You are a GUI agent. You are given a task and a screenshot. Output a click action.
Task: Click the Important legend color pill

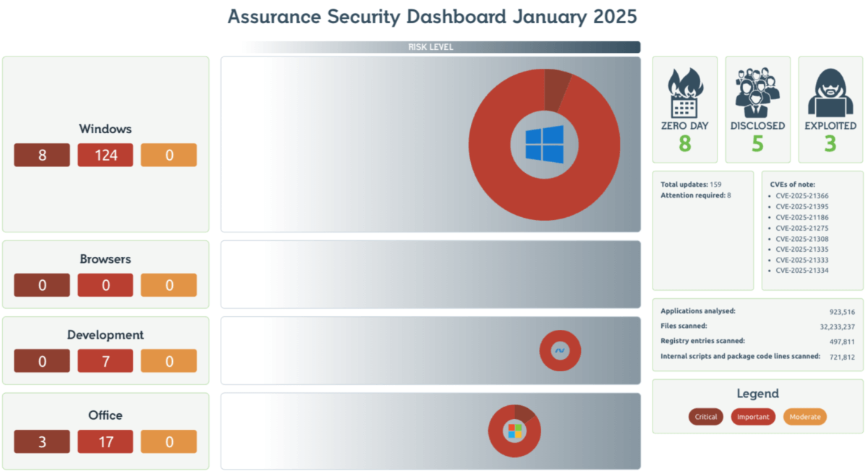[x=753, y=417]
